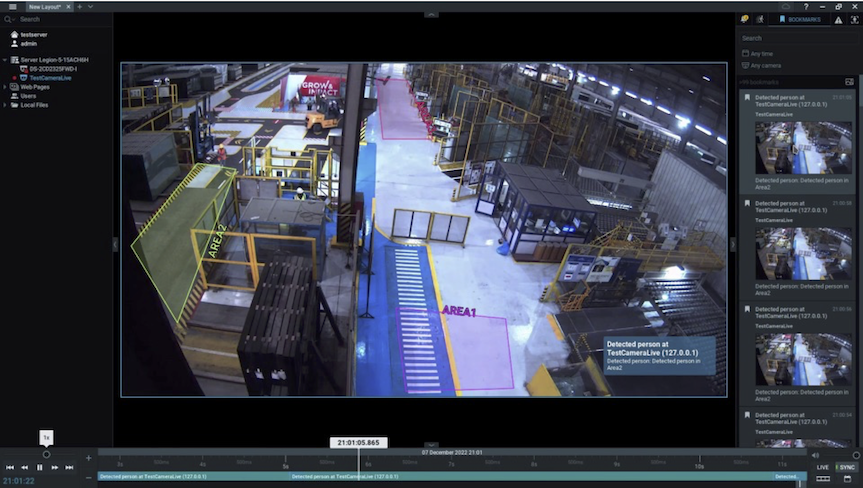The width and height of the screenshot is (863, 488).
Task: Switch to the Motion running-person tab
Action: (760, 19)
